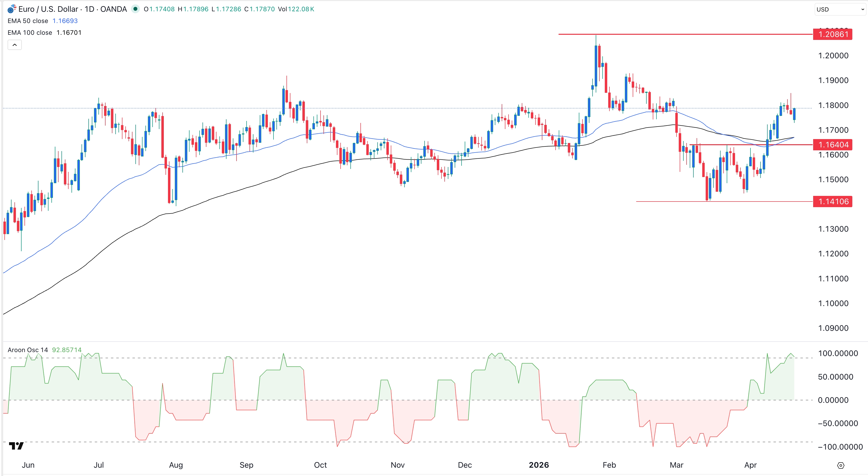Change the timeframe by clicking 1D
868x476 pixels.
(88, 9)
